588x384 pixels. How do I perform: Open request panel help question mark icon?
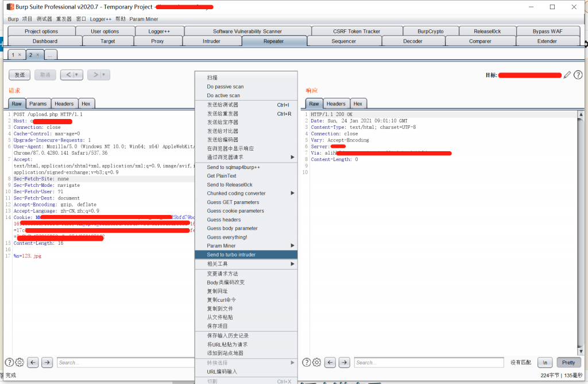(9, 362)
